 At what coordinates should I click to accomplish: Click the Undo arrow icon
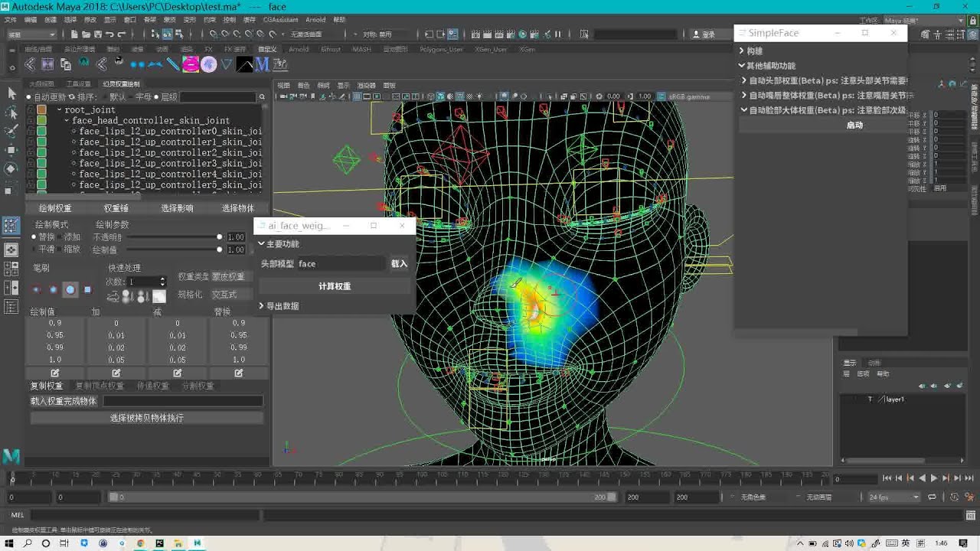(109, 34)
